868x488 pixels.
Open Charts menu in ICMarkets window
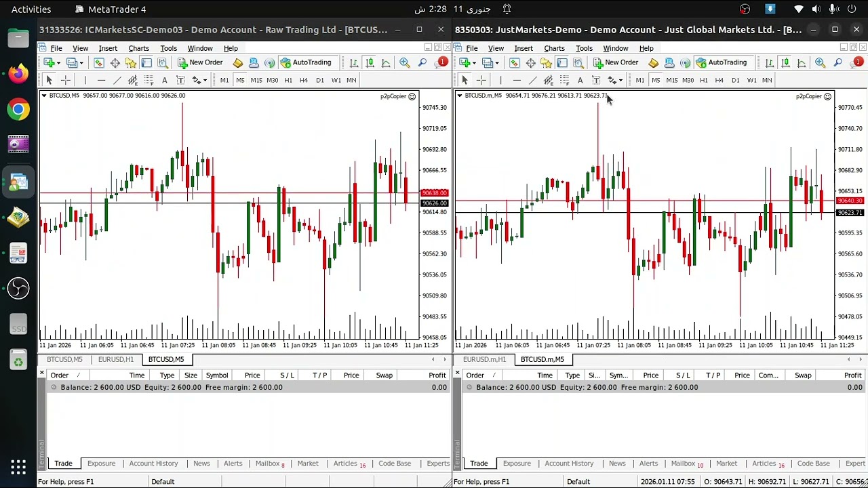tap(138, 48)
